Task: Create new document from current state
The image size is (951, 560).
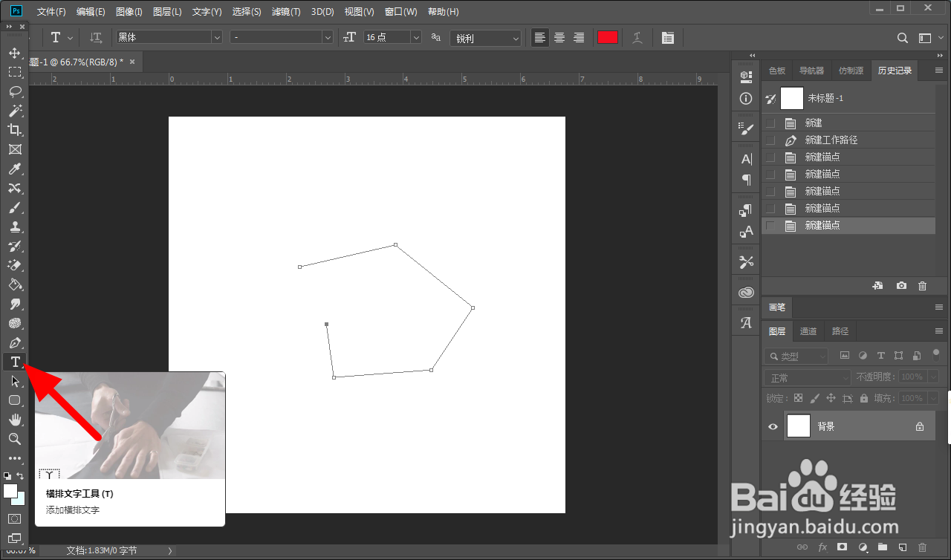Action: (877, 285)
